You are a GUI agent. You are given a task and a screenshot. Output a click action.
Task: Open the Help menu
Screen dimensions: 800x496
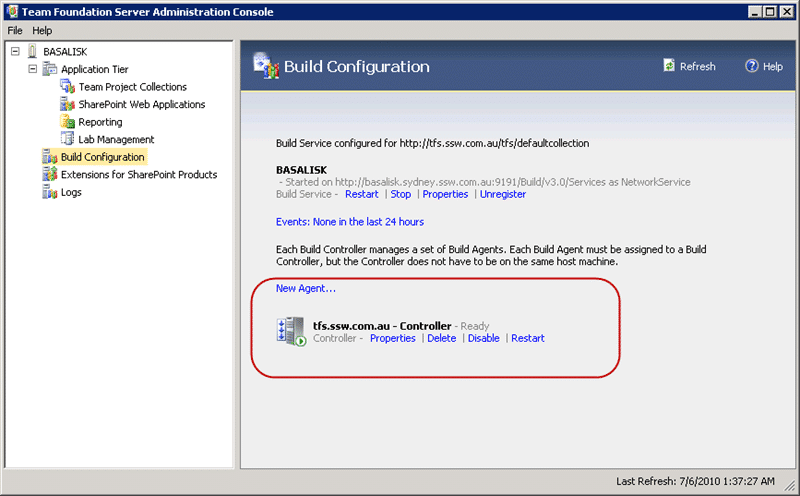pyautogui.click(x=42, y=31)
